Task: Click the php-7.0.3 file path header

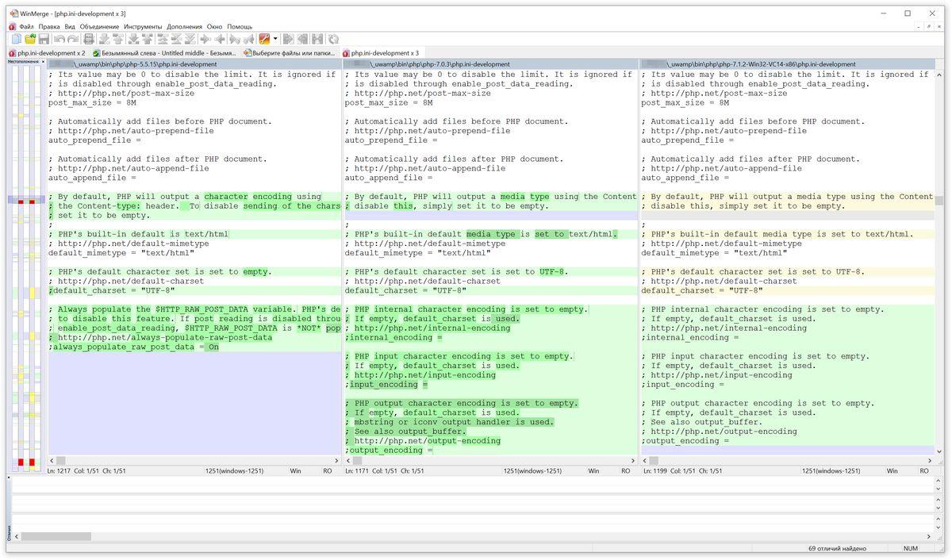Action: click(491, 63)
